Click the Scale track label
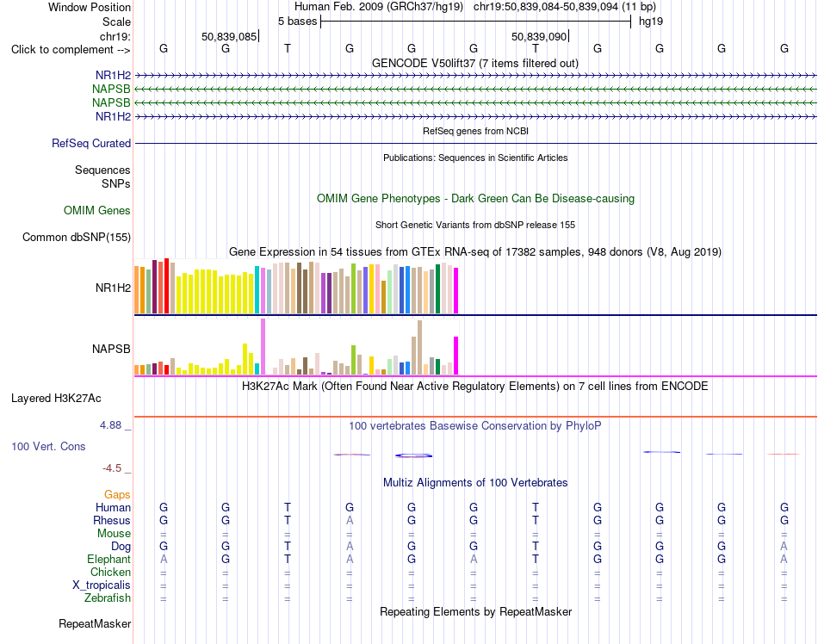 click(x=116, y=22)
